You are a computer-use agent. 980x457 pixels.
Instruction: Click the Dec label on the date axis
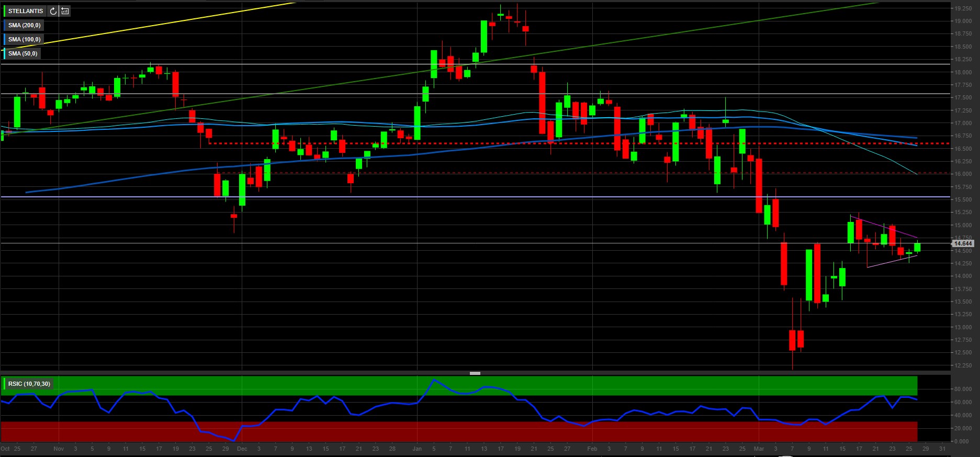(x=242, y=449)
